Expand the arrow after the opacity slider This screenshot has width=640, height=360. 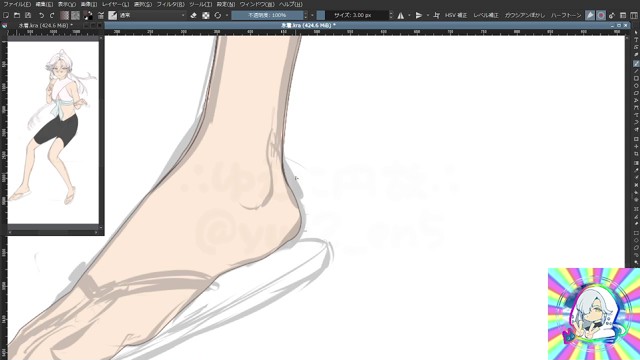pyautogui.click(x=312, y=16)
